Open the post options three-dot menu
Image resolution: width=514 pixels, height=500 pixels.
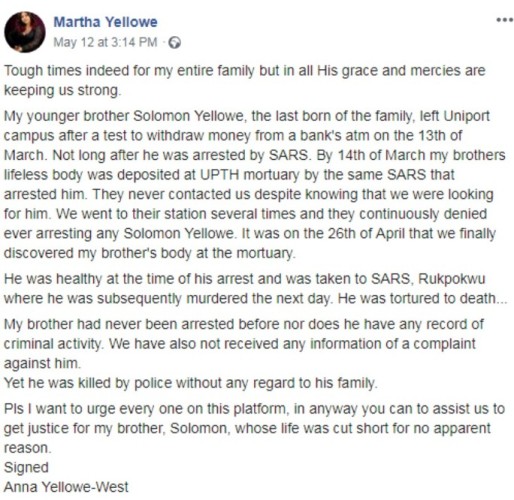504,20
